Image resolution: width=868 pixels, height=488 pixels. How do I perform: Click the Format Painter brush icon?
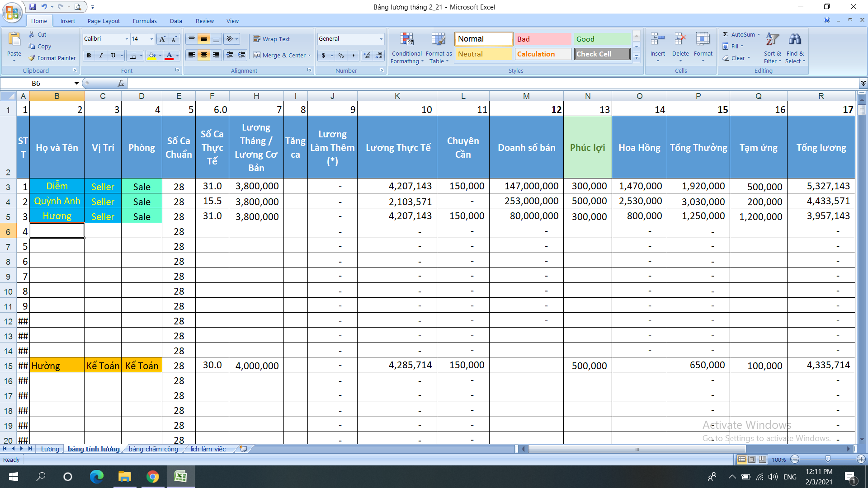click(32, 58)
